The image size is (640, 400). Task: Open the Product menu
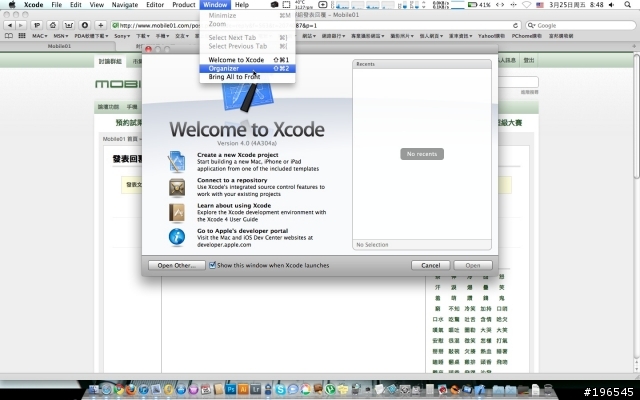184,5
